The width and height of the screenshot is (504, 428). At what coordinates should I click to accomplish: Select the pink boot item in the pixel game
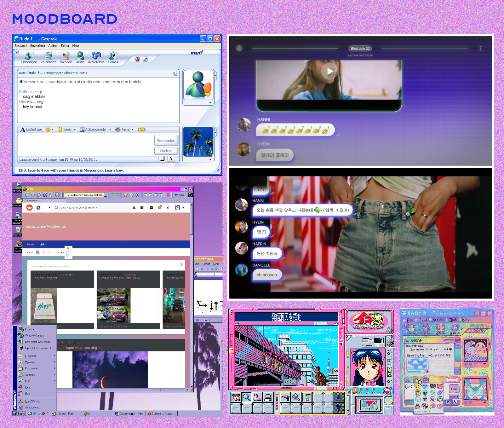257,397
